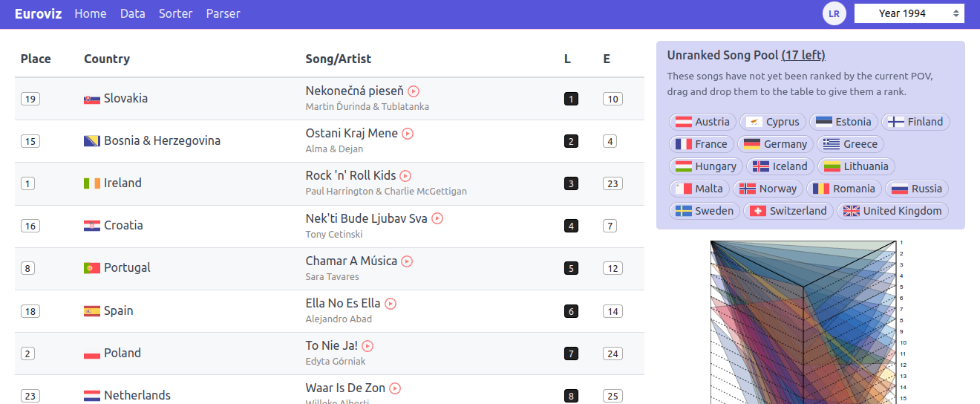This screenshot has width=980, height=404.
Task: Play the song Nekonečná pieseň
Action: coord(414,91)
